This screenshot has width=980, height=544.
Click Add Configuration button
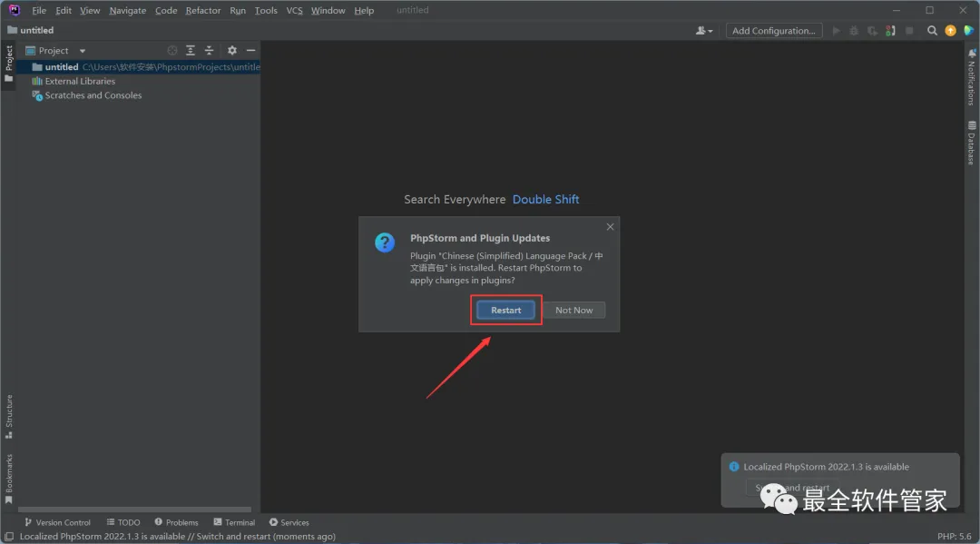(774, 31)
